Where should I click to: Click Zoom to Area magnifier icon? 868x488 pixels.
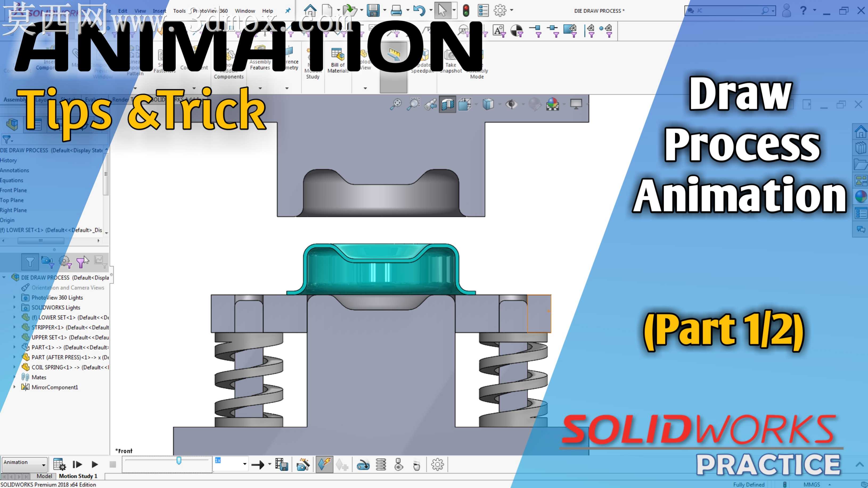(x=413, y=104)
